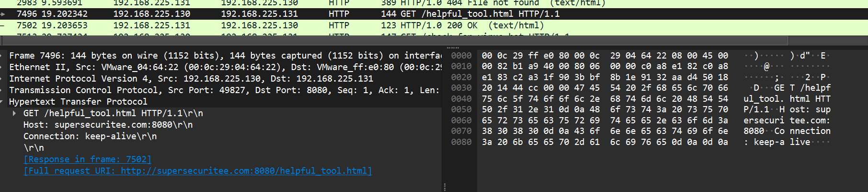Click hex dump row at offset 0030
Viewport: 868px width, 192px height.
point(605,88)
